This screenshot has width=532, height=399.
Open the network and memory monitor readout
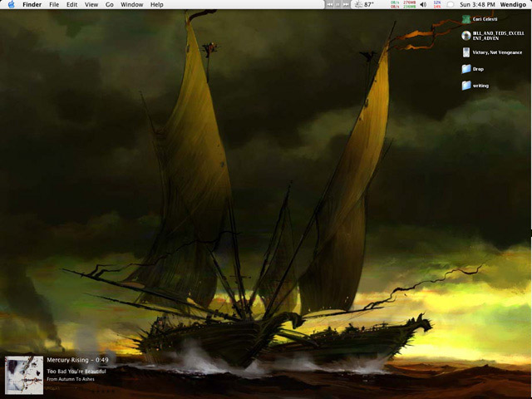(x=403, y=4)
